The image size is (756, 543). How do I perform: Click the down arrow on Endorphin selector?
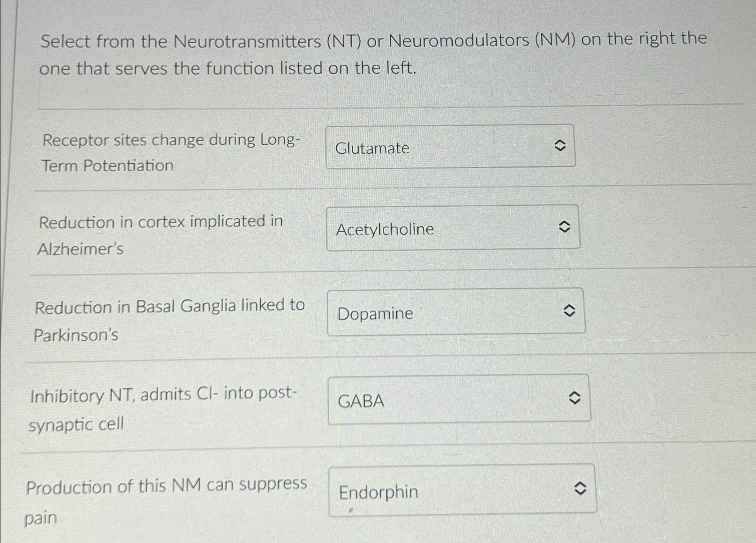[580, 492]
